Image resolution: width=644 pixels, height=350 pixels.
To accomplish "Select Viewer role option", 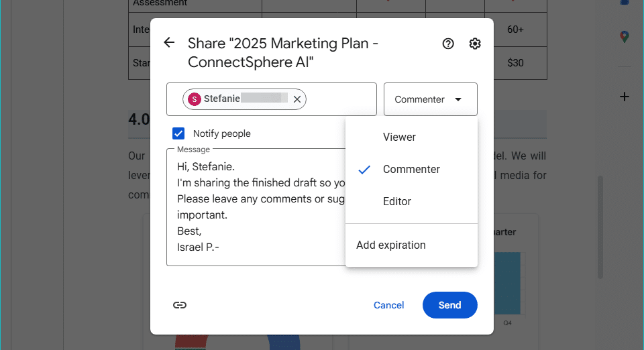I will [411, 137].
